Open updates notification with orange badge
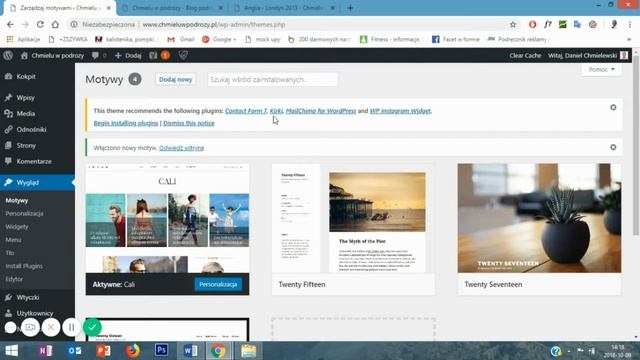 160,56
